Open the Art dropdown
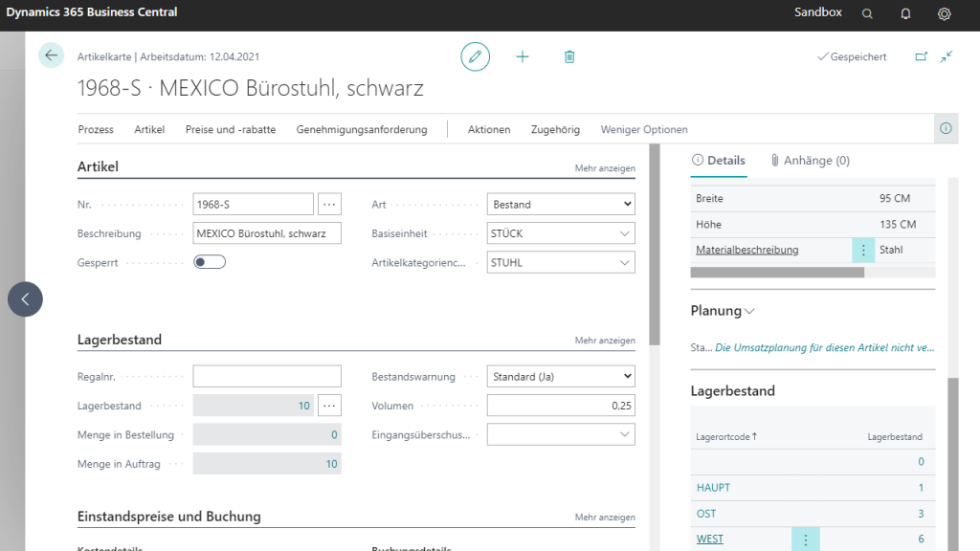This screenshot has height=551, width=980. pos(560,204)
